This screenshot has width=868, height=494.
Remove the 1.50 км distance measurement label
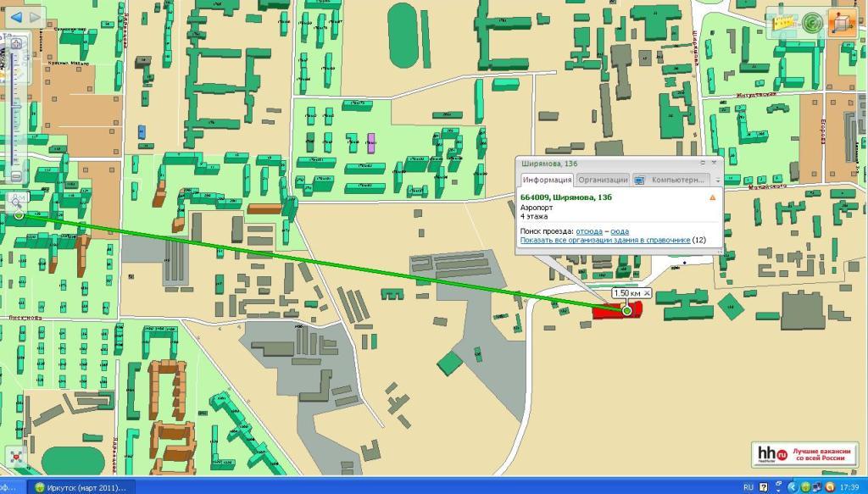tap(646, 293)
